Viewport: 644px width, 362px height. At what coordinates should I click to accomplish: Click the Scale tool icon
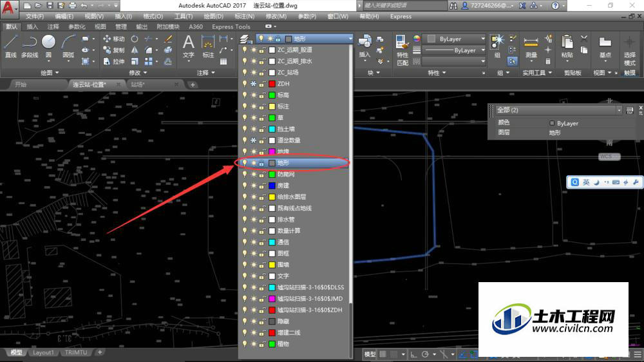[x=135, y=61]
